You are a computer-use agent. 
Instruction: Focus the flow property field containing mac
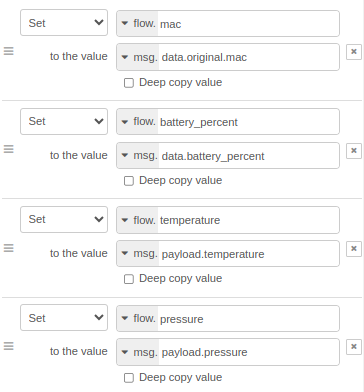pos(248,24)
